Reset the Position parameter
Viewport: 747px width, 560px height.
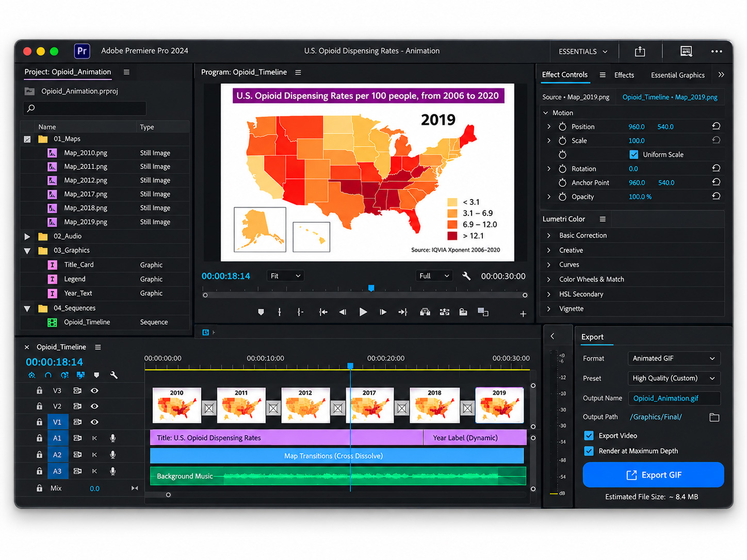[716, 126]
